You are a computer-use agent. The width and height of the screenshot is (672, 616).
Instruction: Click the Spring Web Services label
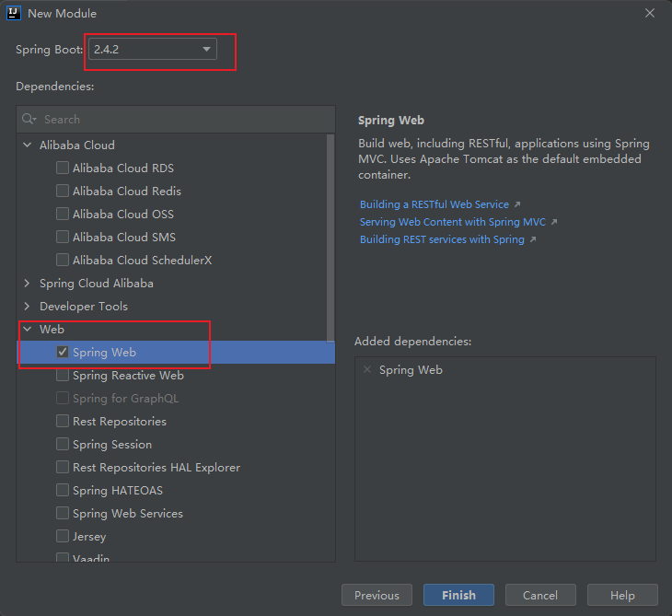point(128,514)
